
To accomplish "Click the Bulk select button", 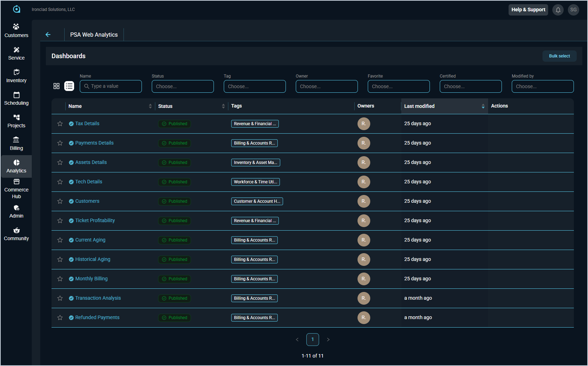I will pos(559,56).
